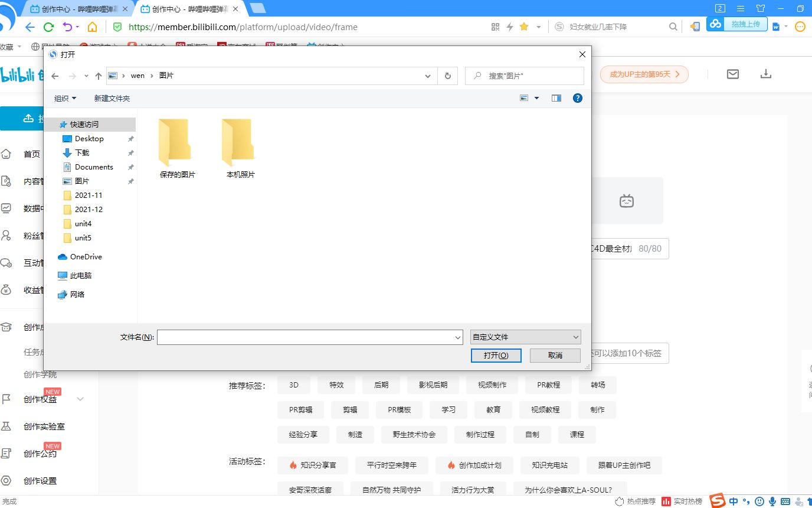Refresh the file dialog folder view
The image size is (812, 508).
click(448, 76)
